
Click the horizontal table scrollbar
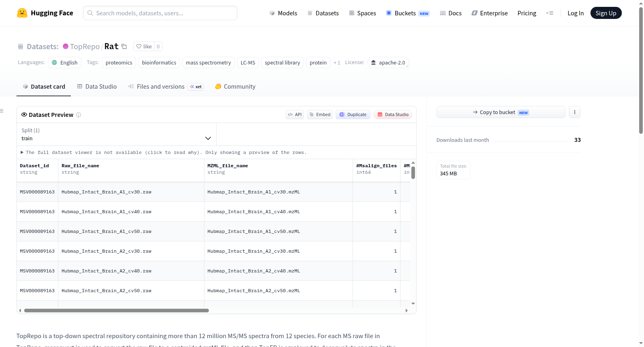[116, 311]
